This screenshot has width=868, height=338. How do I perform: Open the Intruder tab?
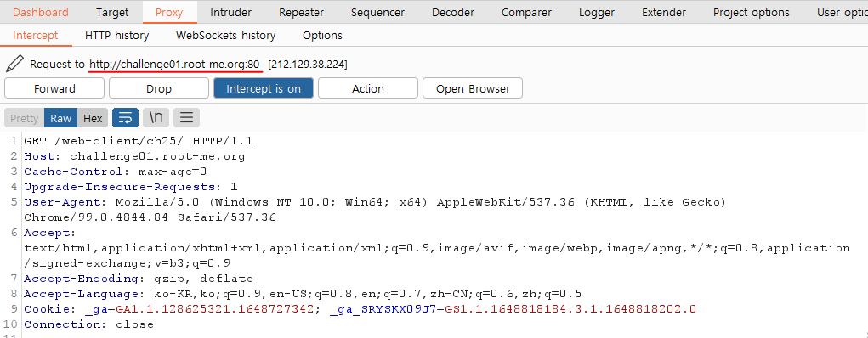coord(231,12)
